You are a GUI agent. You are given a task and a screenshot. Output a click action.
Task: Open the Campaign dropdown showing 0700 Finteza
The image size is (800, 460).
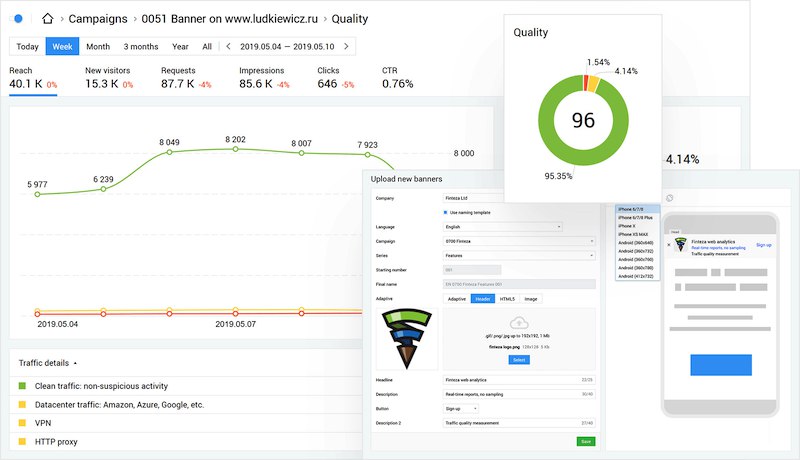point(519,241)
